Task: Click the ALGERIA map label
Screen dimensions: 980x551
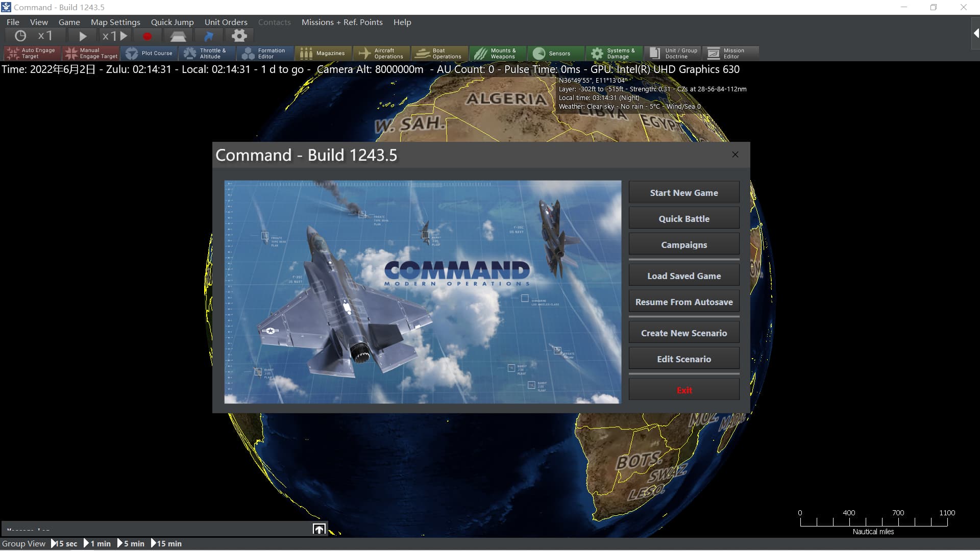Action: tap(506, 98)
